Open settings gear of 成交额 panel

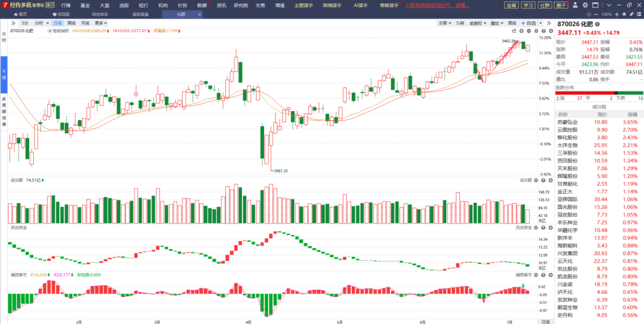(536, 180)
